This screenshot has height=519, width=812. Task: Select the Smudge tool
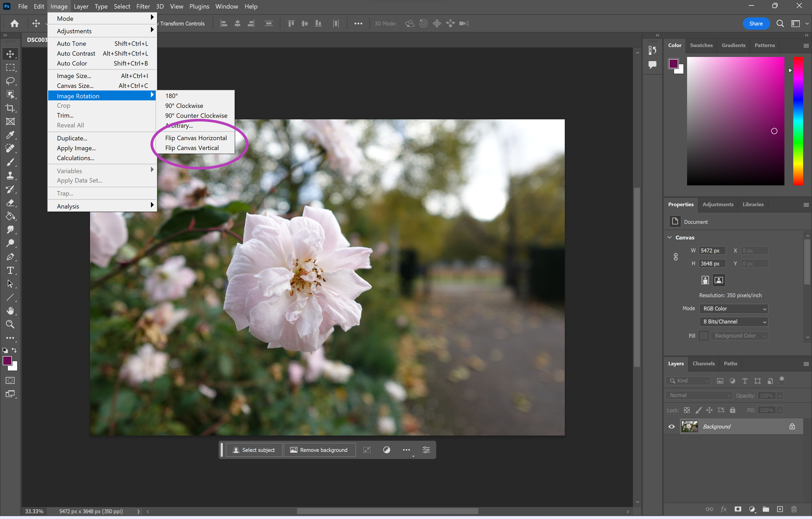click(10, 230)
